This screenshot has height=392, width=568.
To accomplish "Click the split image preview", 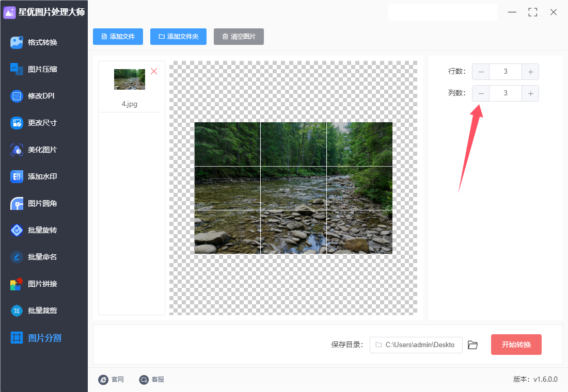I will 293,188.
